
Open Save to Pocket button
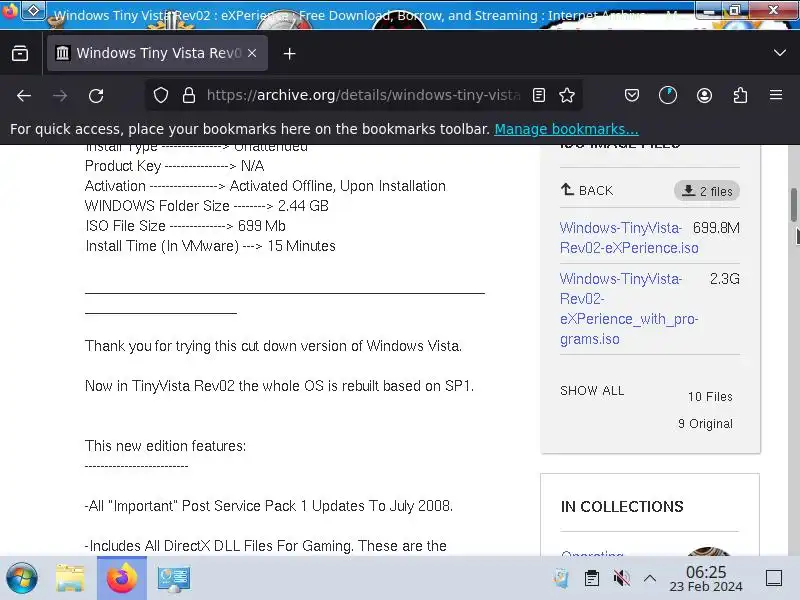pyautogui.click(x=632, y=95)
